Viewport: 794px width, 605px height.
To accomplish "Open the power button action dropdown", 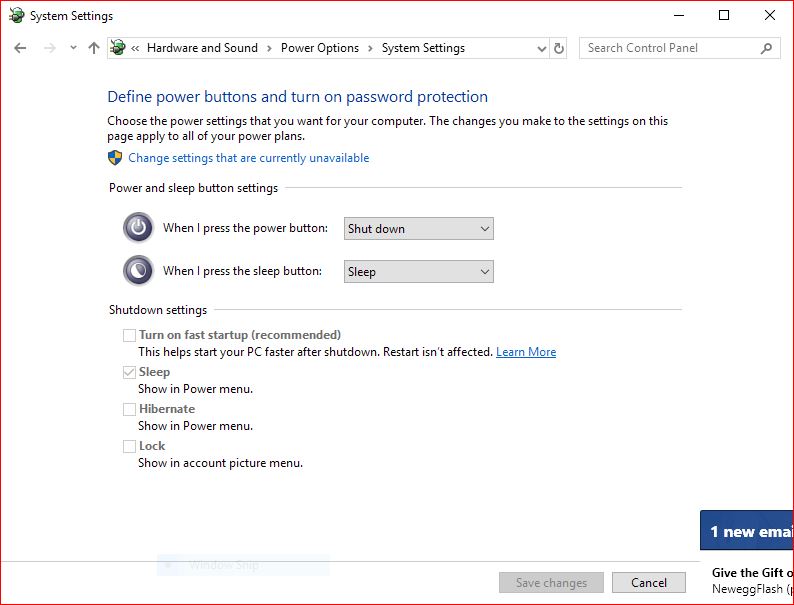I will click(x=418, y=228).
